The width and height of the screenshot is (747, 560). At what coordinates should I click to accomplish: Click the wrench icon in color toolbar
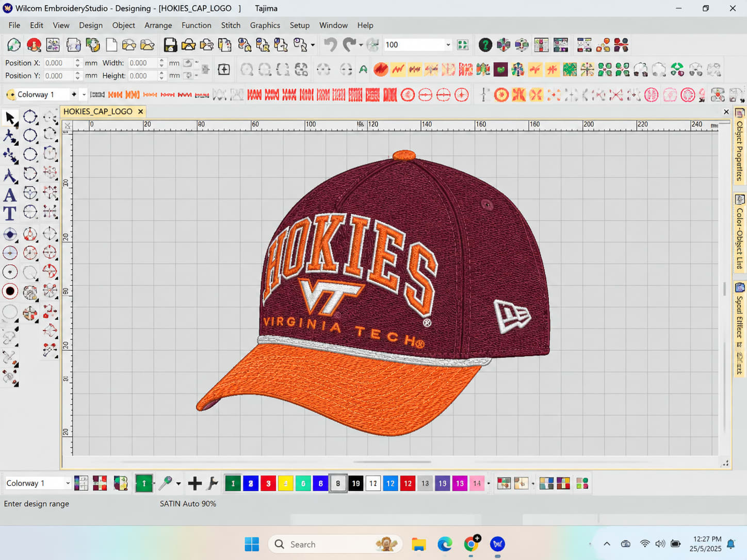213,483
